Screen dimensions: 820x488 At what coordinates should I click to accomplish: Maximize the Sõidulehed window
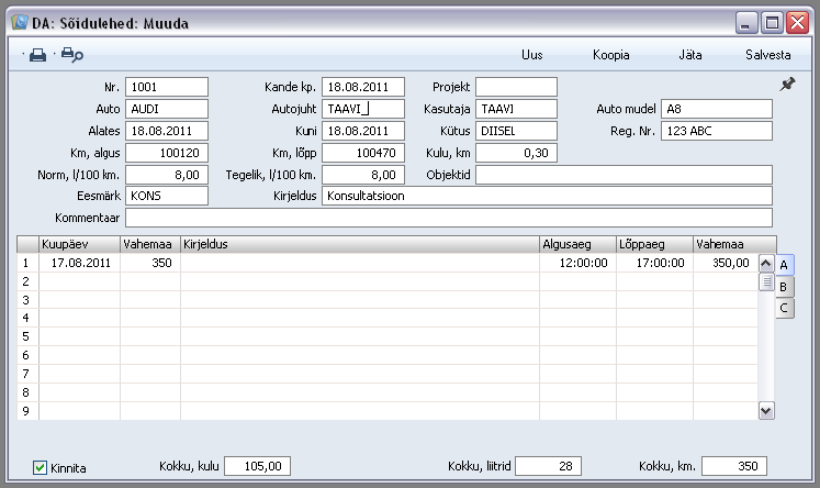pyautogui.click(x=772, y=22)
